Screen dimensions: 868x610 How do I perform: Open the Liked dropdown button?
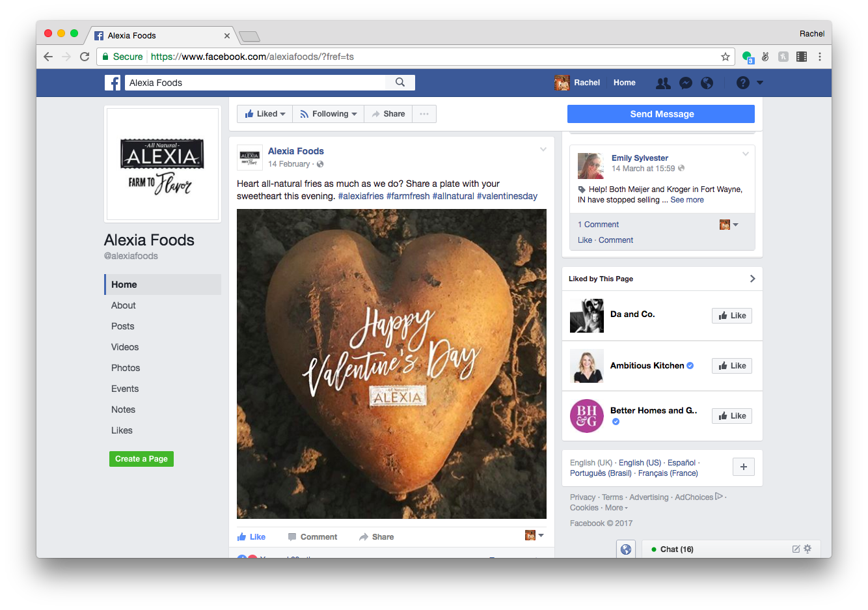click(x=265, y=114)
